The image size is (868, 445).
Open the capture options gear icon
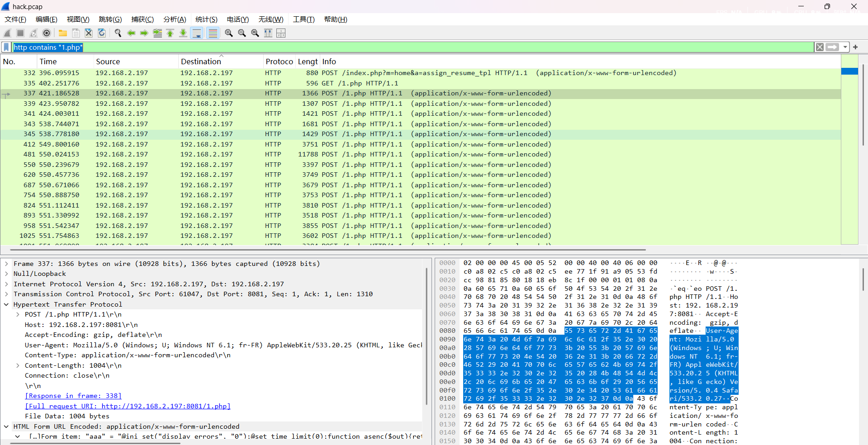click(47, 33)
